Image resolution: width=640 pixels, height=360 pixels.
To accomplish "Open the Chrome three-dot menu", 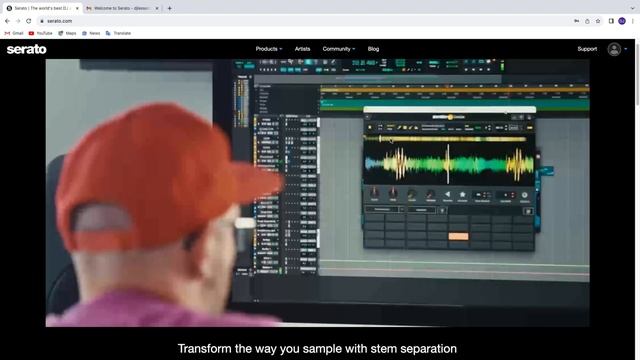I will pyautogui.click(x=633, y=21).
